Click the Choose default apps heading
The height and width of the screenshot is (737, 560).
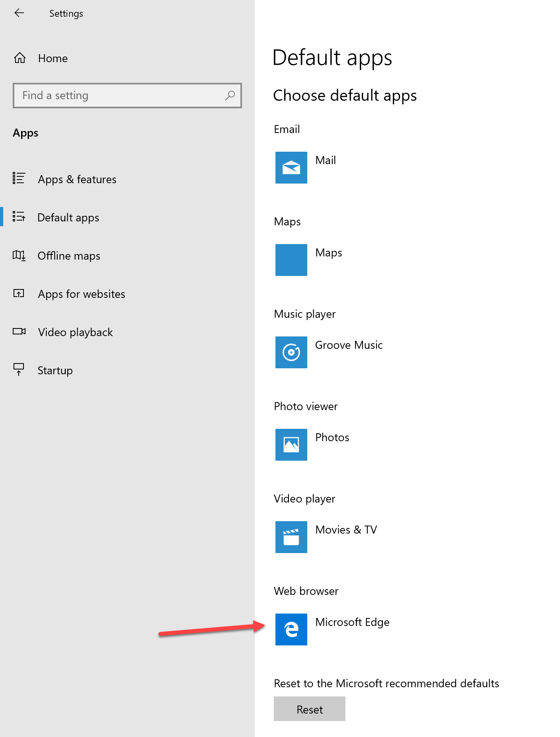345,96
